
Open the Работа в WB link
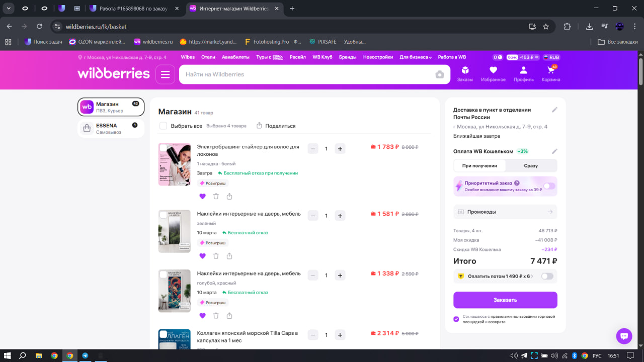coord(452,57)
